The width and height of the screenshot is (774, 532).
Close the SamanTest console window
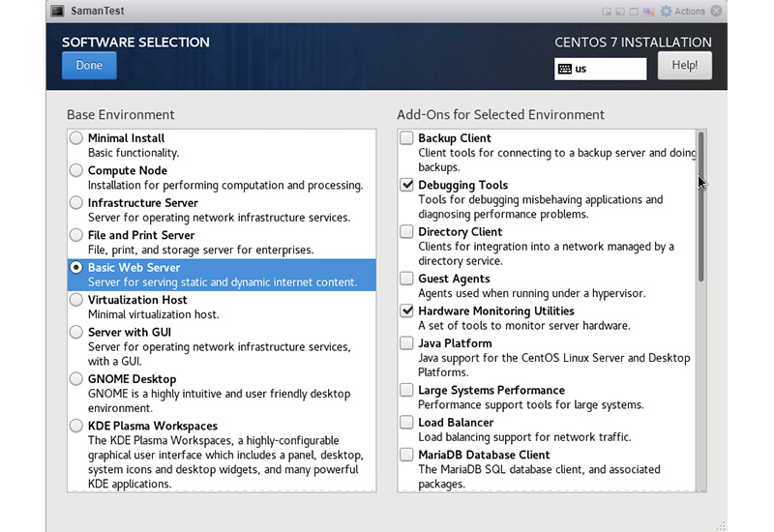(x=716, y=11)
